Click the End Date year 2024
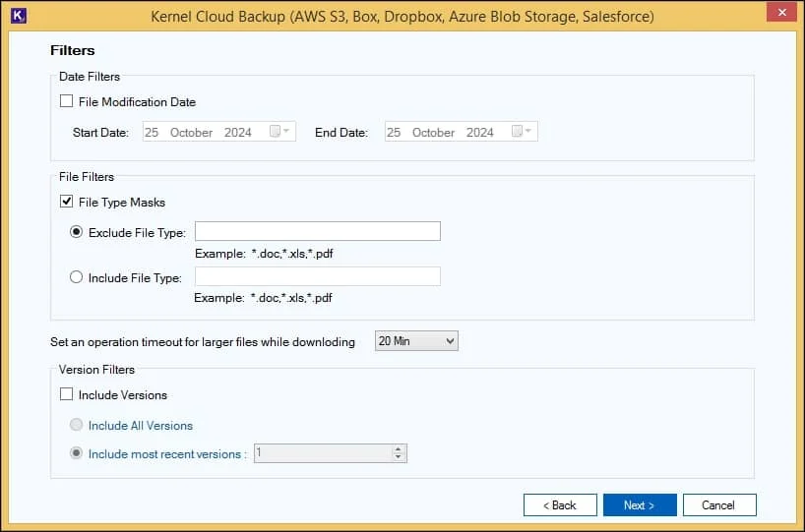The height and width of the screenshot is (532, 805). (x=479, y=133)
